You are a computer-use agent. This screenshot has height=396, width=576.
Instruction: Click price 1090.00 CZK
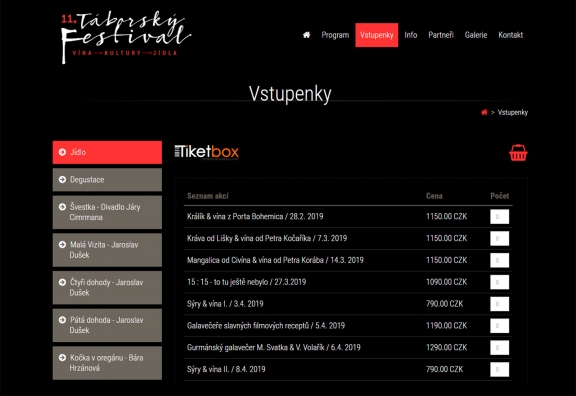446,282
